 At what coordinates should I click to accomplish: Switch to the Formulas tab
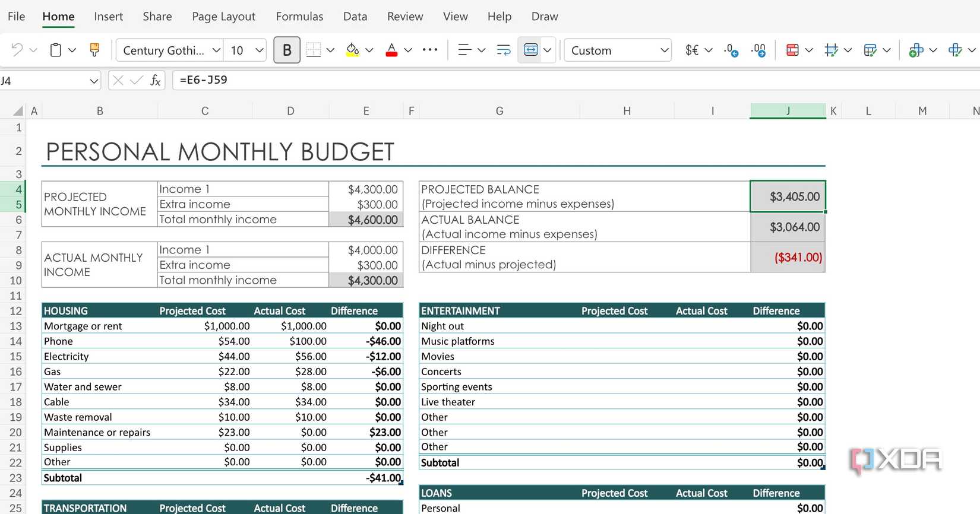coord(299,17)
